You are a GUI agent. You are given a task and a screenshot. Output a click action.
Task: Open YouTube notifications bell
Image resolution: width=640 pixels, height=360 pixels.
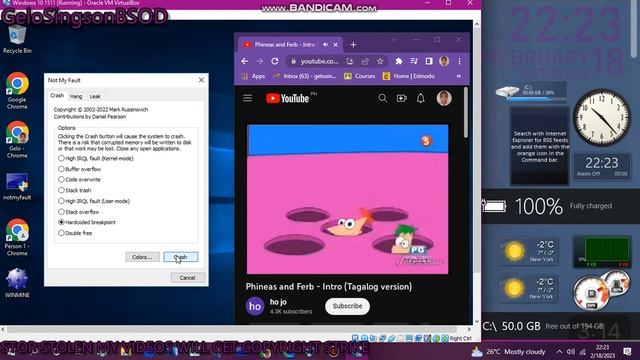point(421,98)
